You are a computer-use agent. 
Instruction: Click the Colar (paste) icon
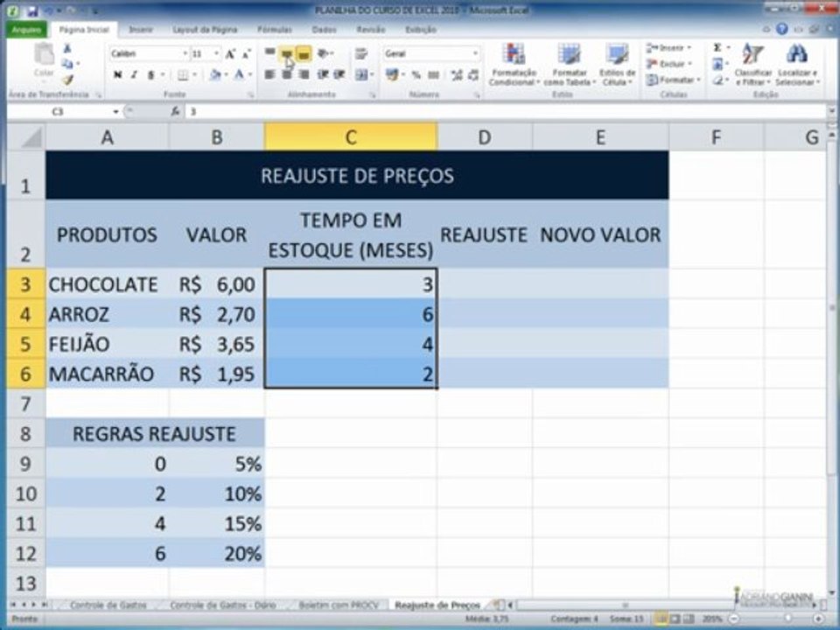[44, 54]
